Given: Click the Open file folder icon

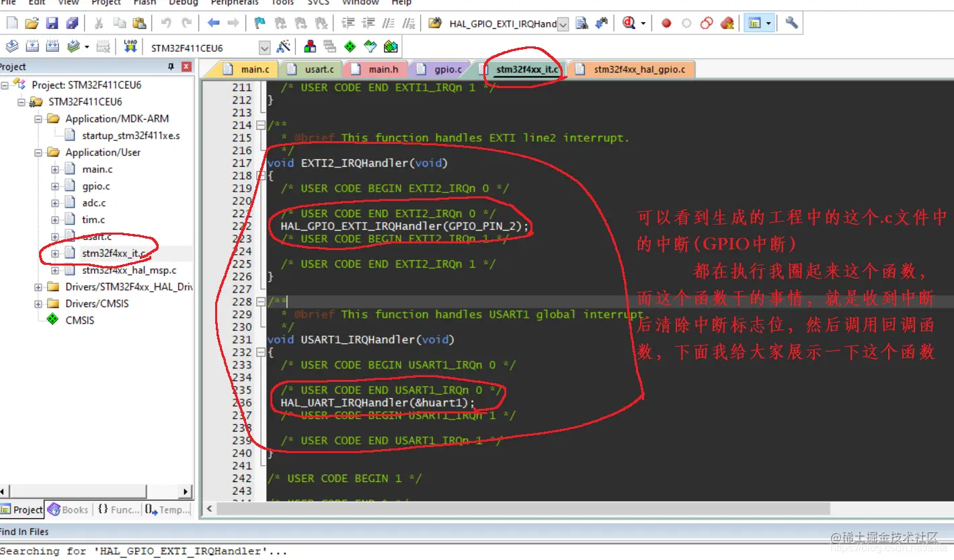Looking at the screenshot, I should coord(32,24).
